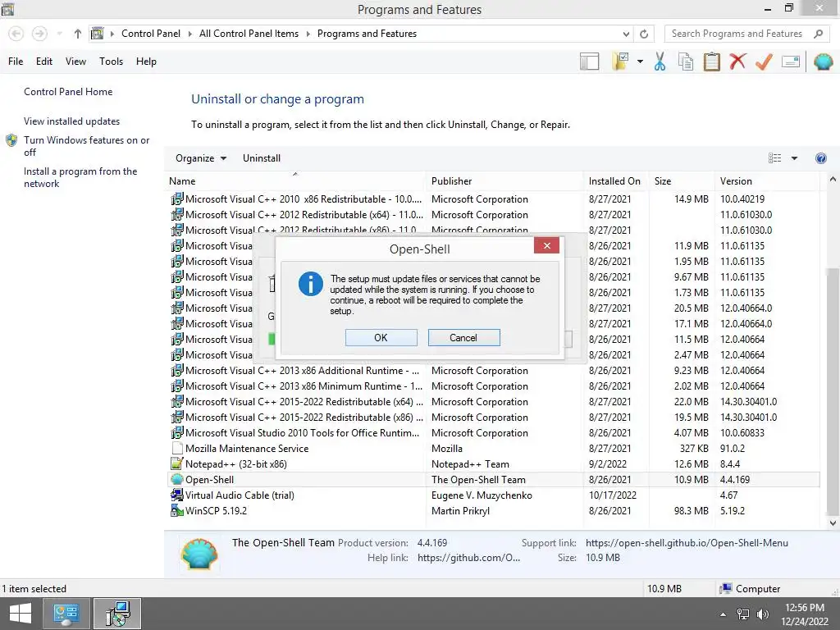840x630 pixels.
Task: Click the open-shell.github.io support link
Action: coord(687,543)
